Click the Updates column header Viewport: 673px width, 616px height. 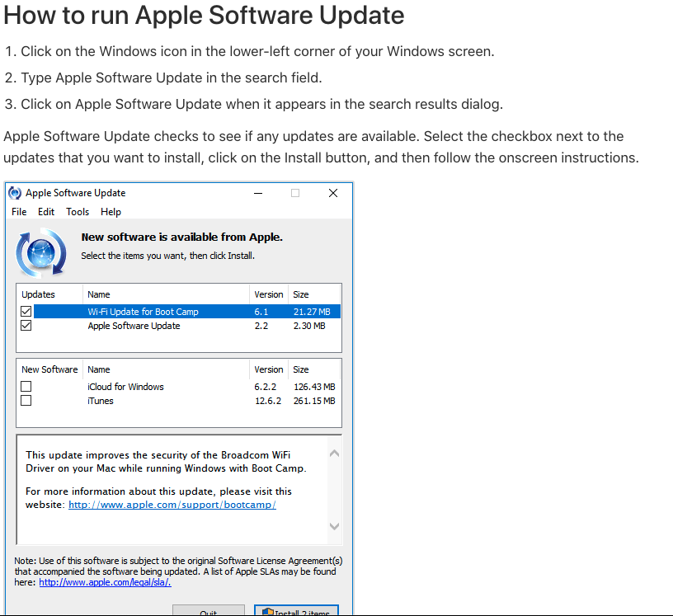49,294
